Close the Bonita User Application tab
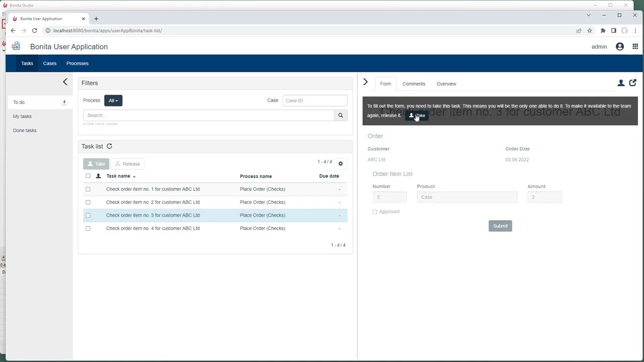 click(x=83, y=19)
